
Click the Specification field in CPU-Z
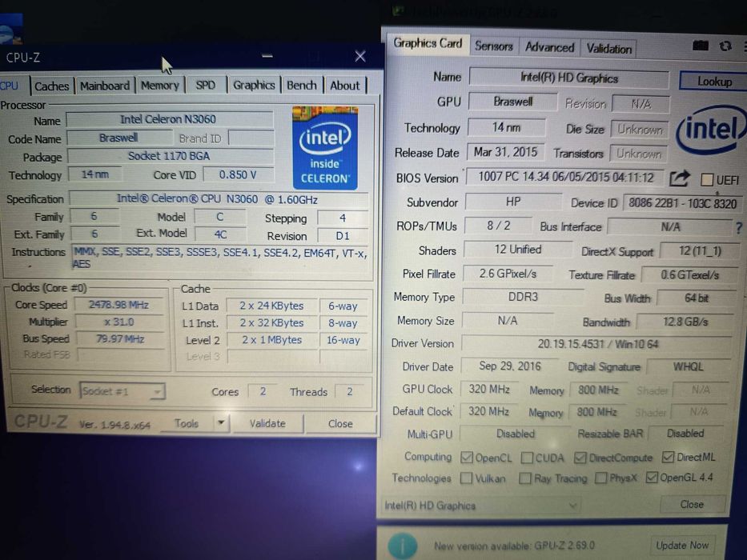click(219, 199)
